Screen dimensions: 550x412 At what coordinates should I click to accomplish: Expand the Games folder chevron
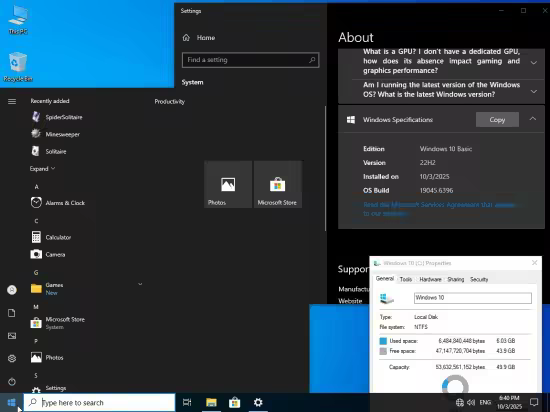click(x=140, y=284)
